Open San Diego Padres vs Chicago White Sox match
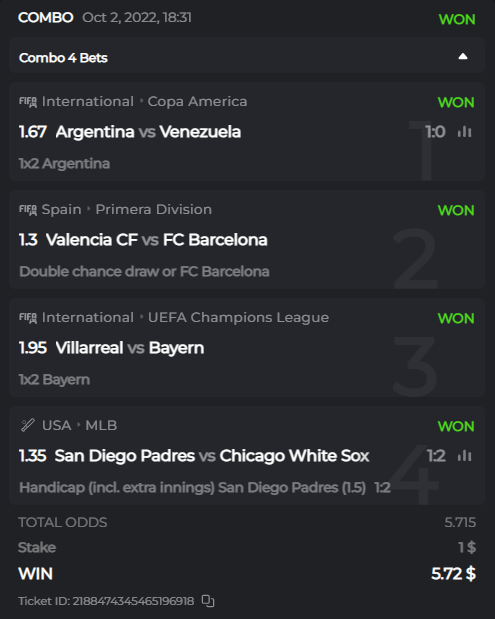 [212, 456]
